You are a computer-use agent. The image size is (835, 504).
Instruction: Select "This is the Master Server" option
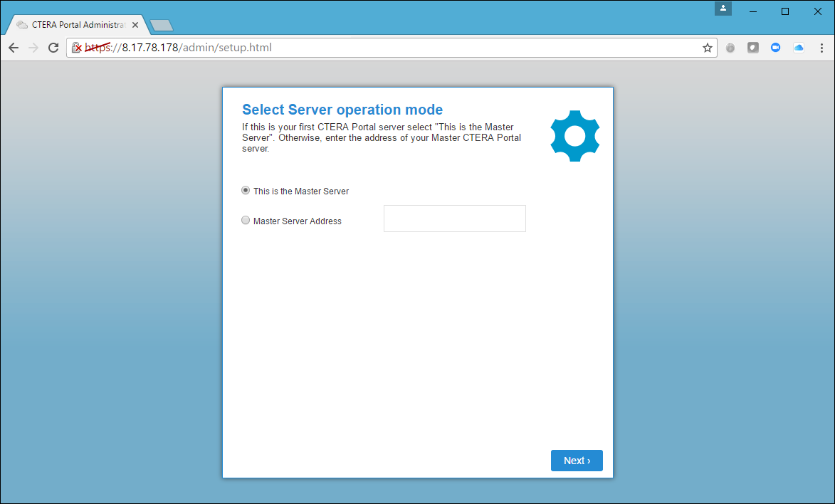(246, 190)
